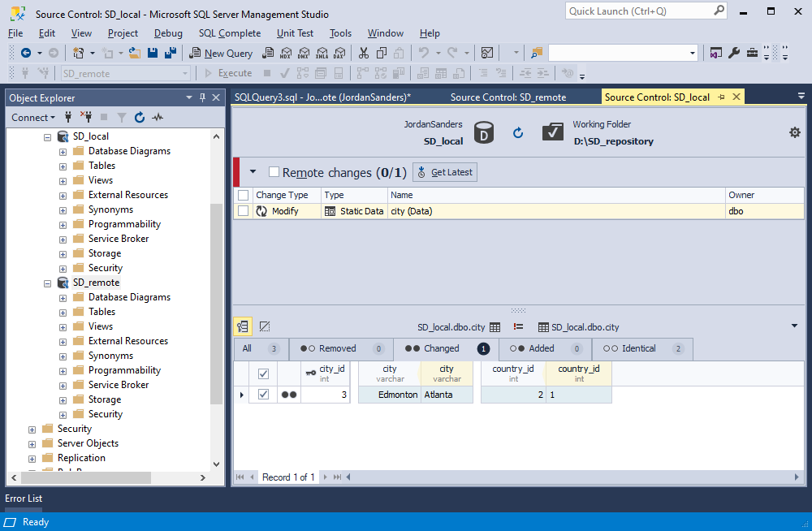812x531 pixels.
Task: Click the Copy icon in toolbar
Action: coord(382,53)
